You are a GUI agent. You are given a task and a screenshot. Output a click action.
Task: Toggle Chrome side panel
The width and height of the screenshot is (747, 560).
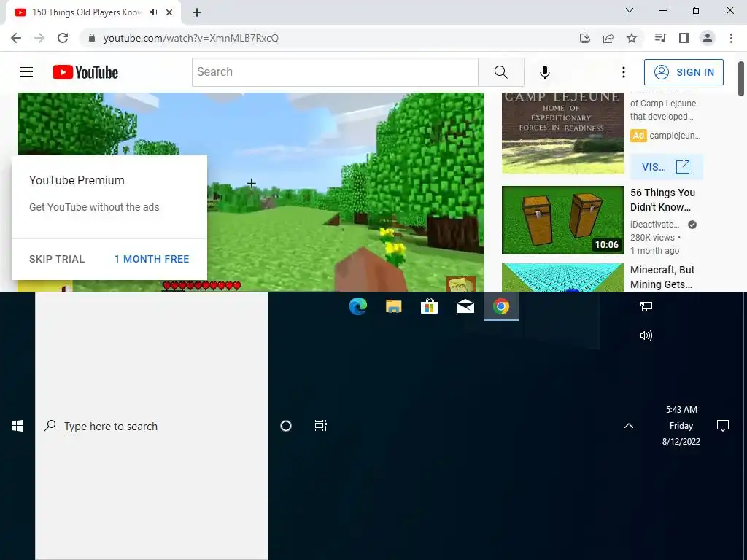(684, 38)
